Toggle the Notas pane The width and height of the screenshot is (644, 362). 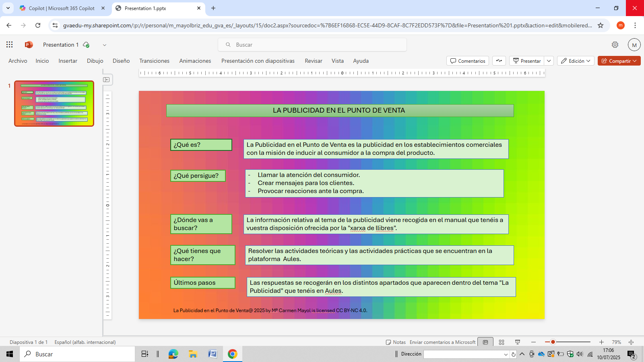(x=396, y=342)
